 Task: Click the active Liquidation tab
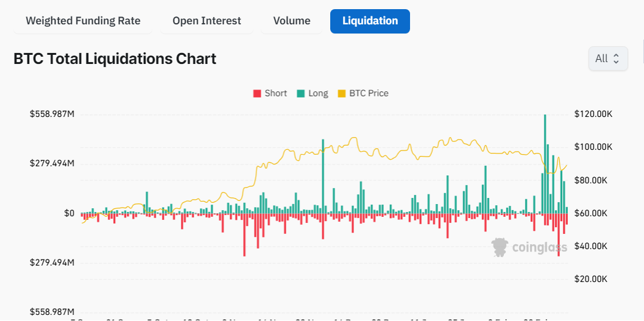[x=370, y=21]
